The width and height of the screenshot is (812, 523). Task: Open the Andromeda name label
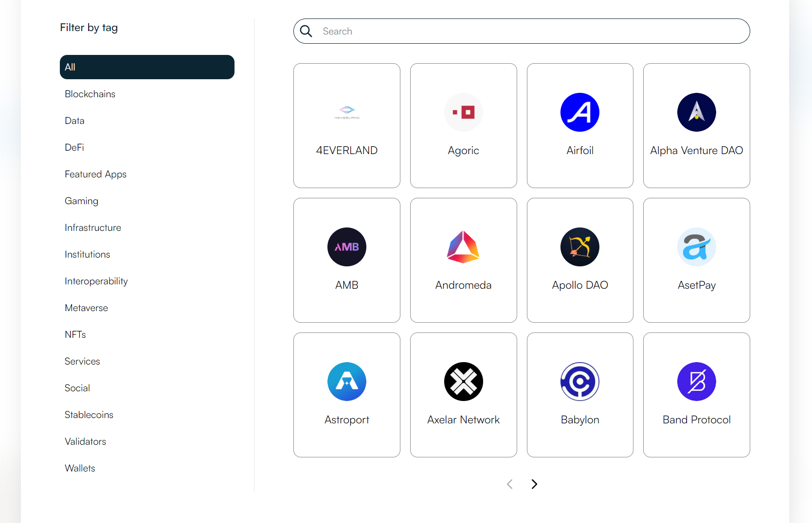click(464, 285)
